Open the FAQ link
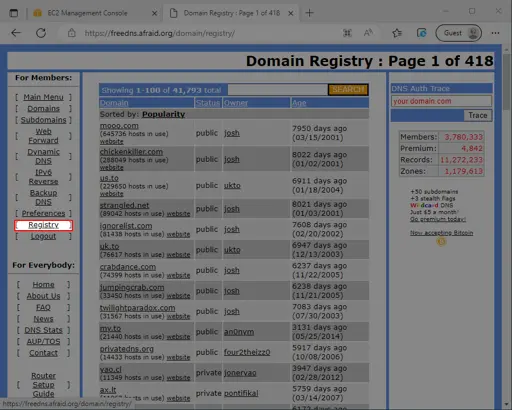This screenshot has width=512, height=410. [x=43, y=307]
